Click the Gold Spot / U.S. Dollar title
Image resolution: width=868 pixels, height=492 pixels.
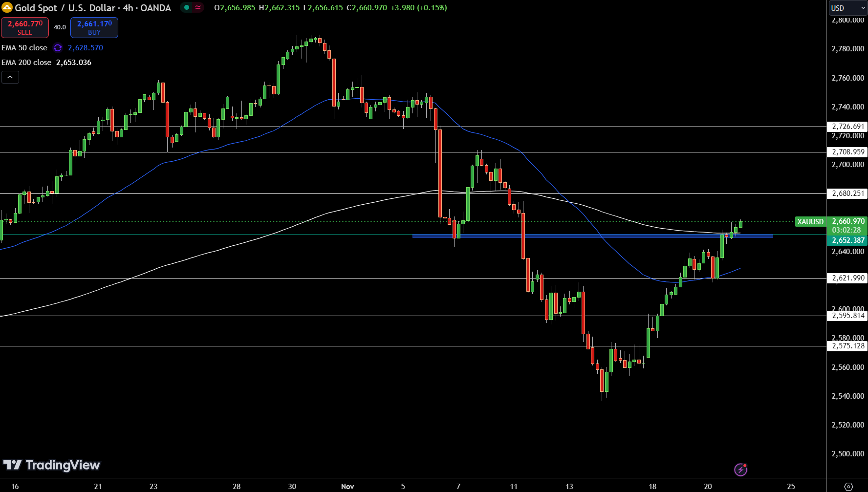(65, 8)
